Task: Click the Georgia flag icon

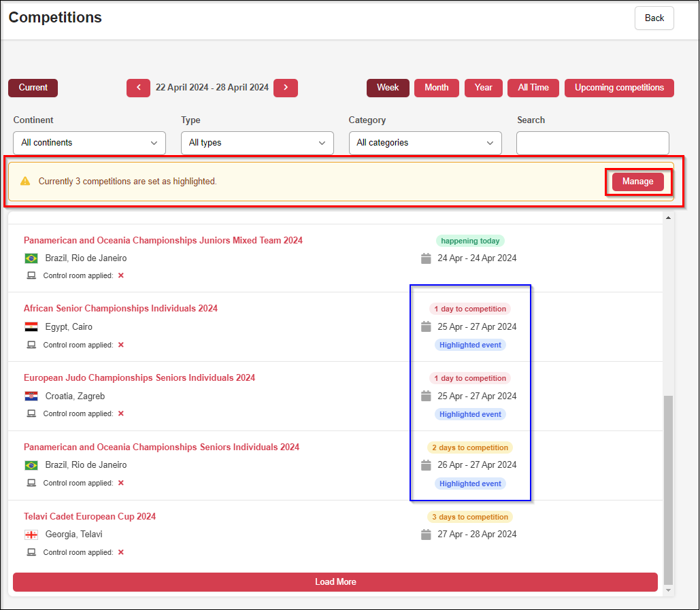Action: coord(31,535)
